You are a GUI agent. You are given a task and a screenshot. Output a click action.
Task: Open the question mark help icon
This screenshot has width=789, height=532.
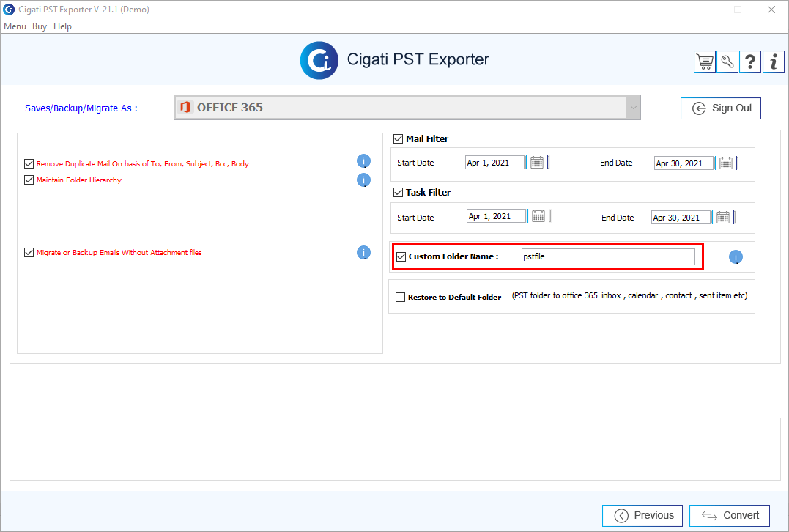tap(749, 62)
